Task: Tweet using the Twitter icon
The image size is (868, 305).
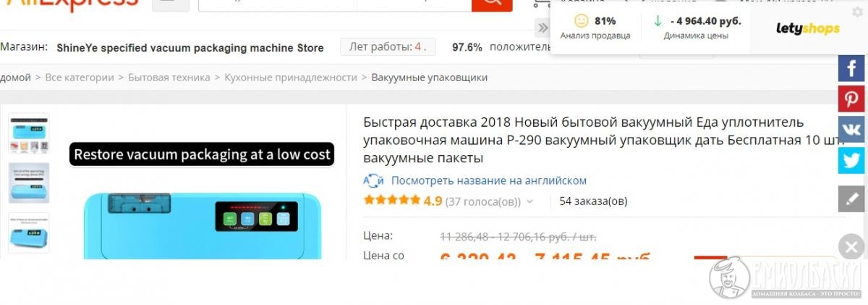Action: coord(851,160)
